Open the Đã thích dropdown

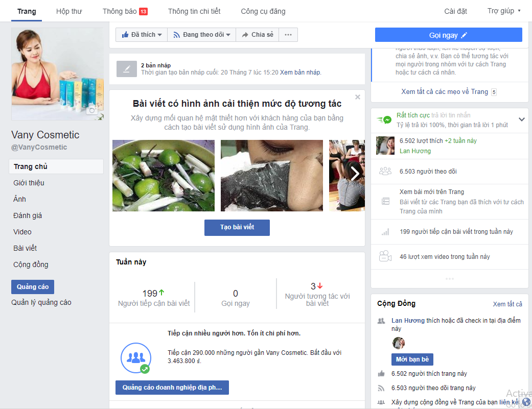pyautogui.click(x=142, y=35)
